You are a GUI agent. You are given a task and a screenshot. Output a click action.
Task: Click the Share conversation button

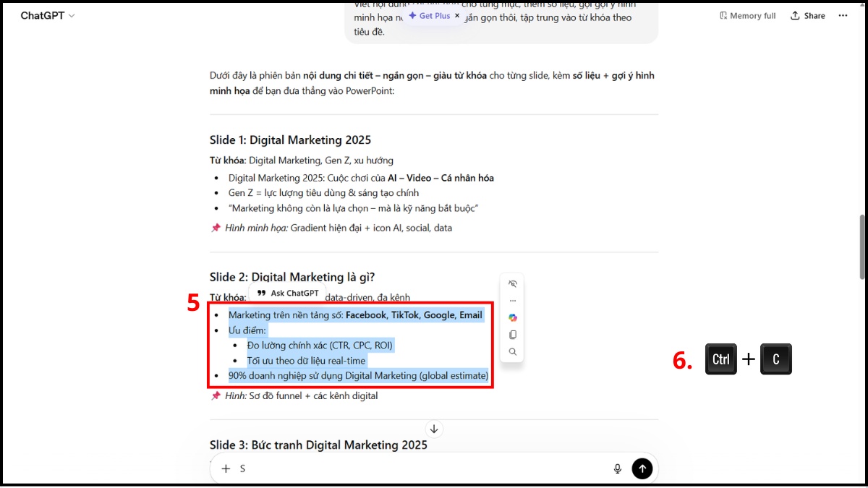[x=808, y=16]
